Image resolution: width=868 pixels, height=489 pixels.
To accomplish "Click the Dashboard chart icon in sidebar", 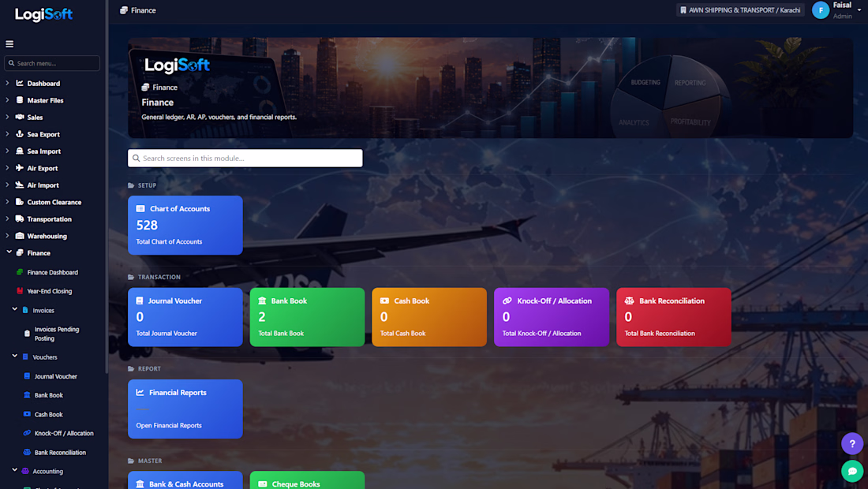I will (20, 83).
